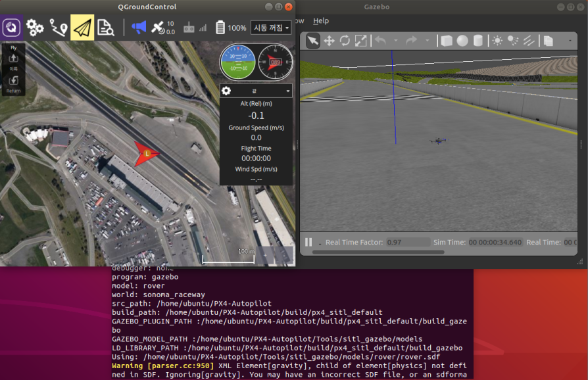Click the yellow Warning [parser.cc:950] text

tap(162, 366)
